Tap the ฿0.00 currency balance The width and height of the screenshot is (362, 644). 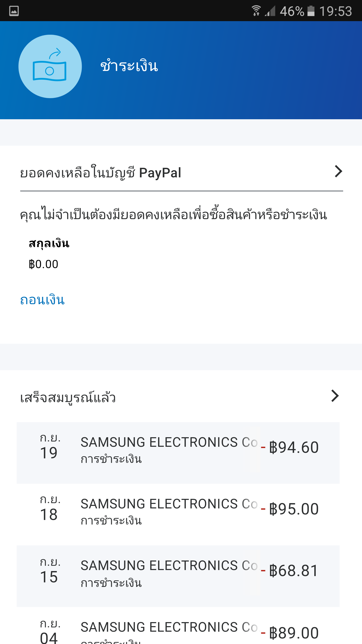[43, 264]
